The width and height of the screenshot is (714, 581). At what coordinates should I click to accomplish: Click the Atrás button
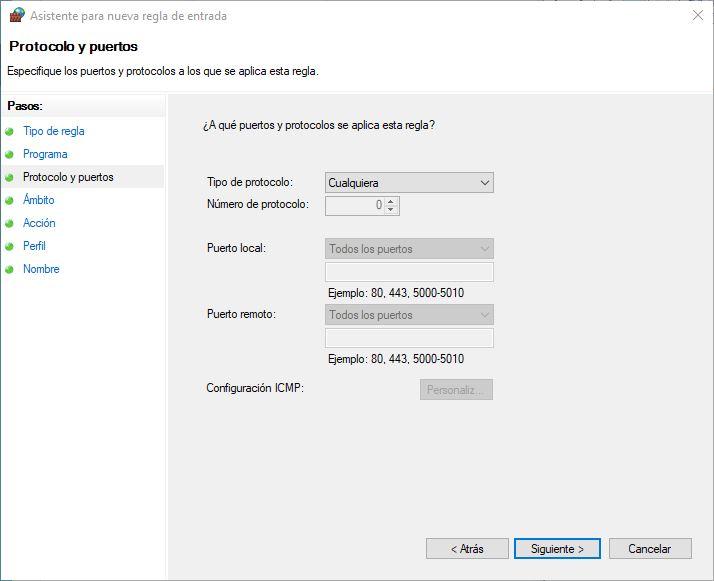point(467,549)
